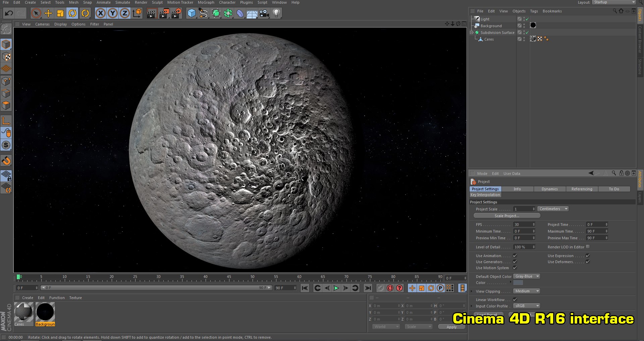Click the Apply coordinates button
Screen dimensions: 644x341
point(451,327)
